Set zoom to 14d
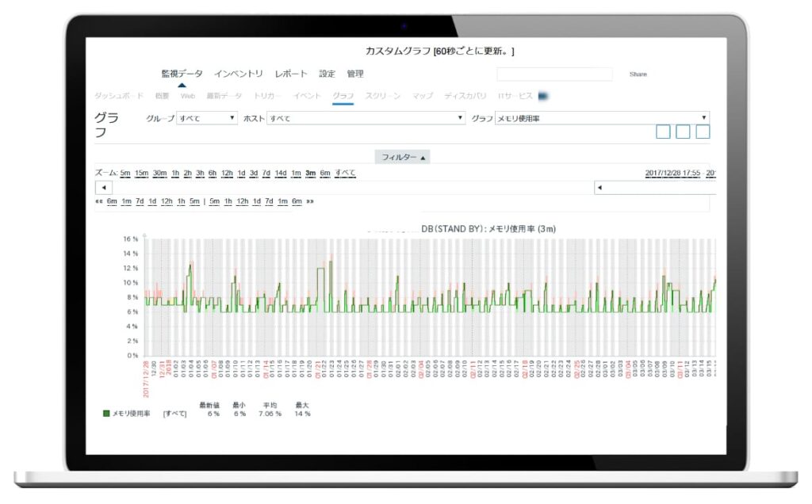 point(282,173)
